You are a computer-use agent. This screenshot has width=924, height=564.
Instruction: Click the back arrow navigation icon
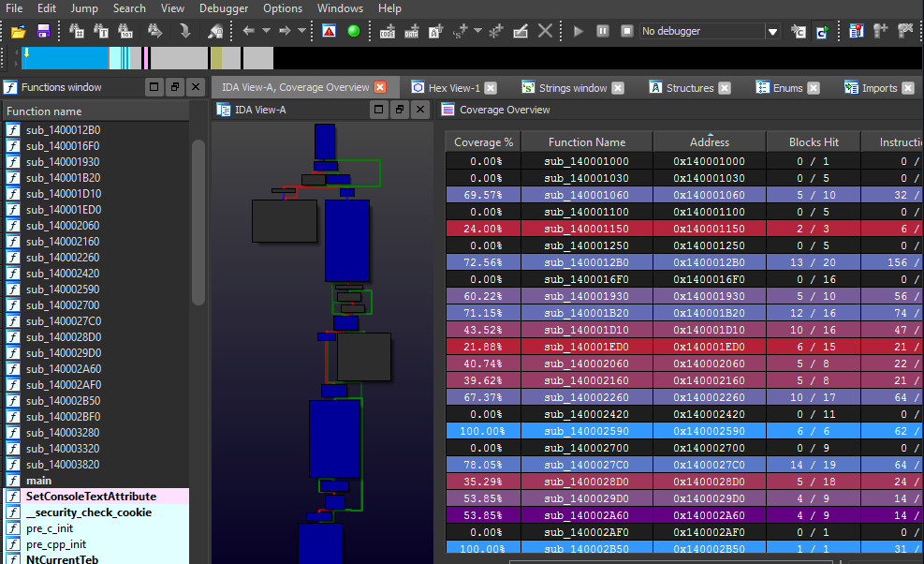click(x=249, y=31)
